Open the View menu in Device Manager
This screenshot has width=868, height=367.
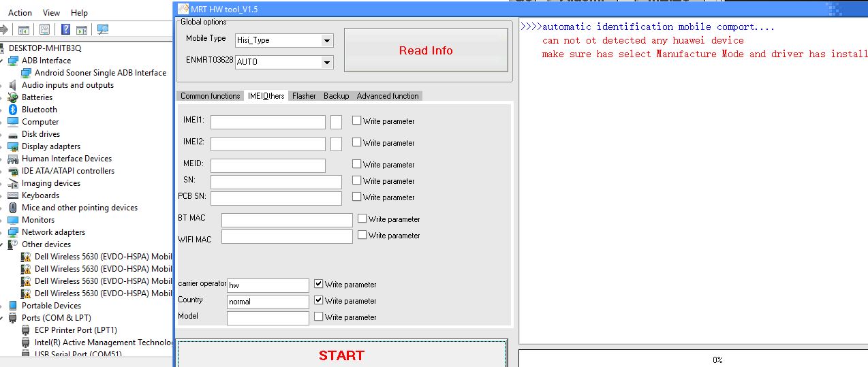pos(51,12)
